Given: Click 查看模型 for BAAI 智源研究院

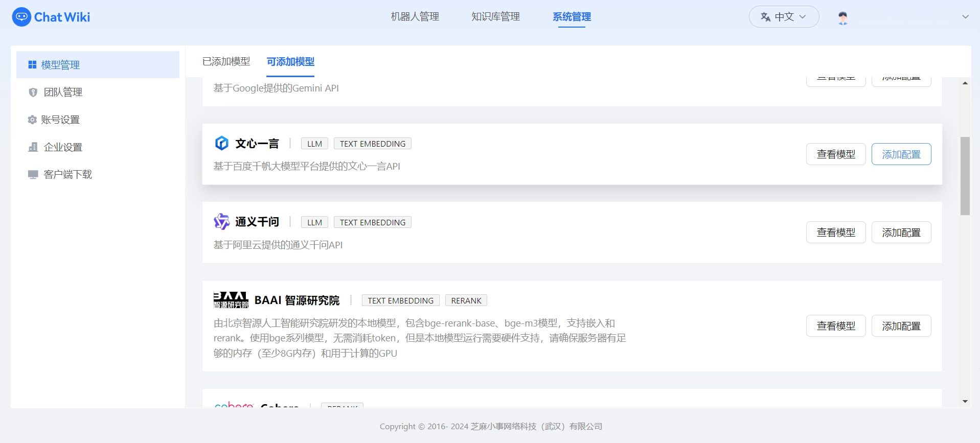Looking at the screenshot, I should (836, 326).
